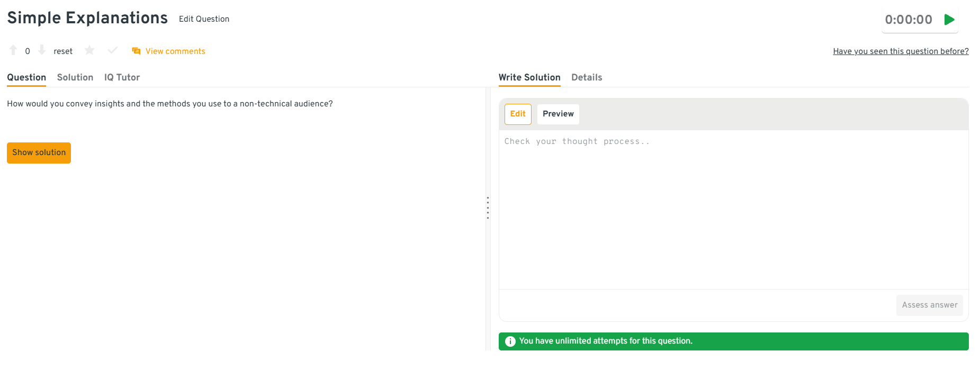The image size is (980, 369).
Task: Click the Assess answer button
Action: (x=929, y=305)
